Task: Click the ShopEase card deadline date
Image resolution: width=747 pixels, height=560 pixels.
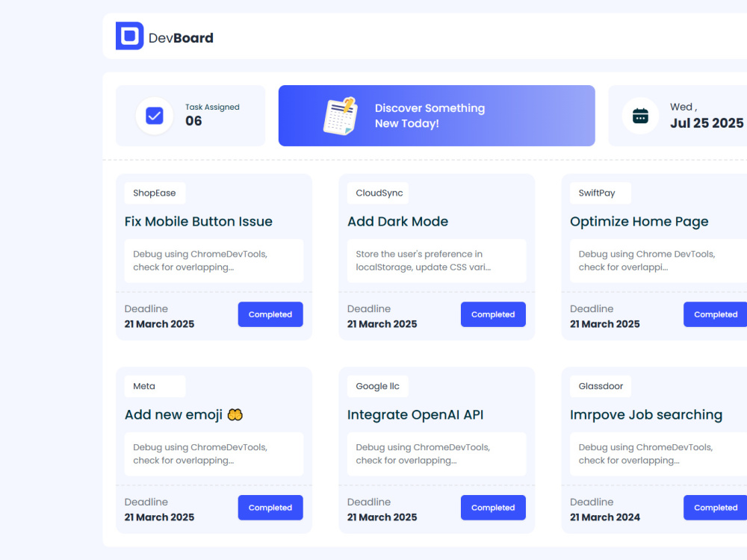Action: (x=159, y=324)
